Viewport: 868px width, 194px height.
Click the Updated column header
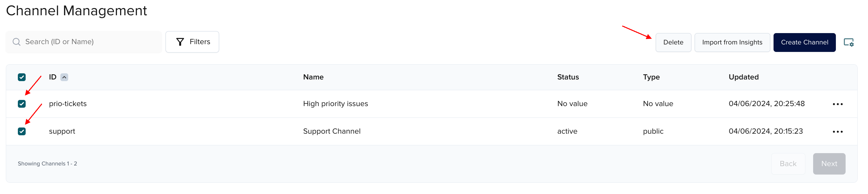click(x=743, y=77)
